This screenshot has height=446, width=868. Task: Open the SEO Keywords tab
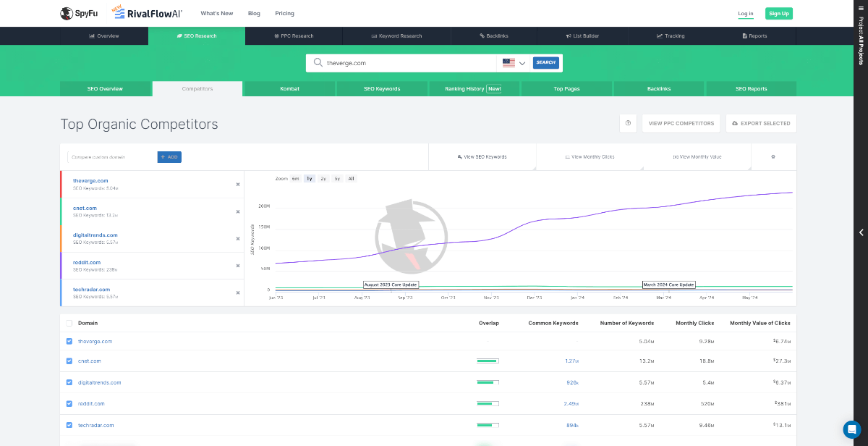[382, 89]
